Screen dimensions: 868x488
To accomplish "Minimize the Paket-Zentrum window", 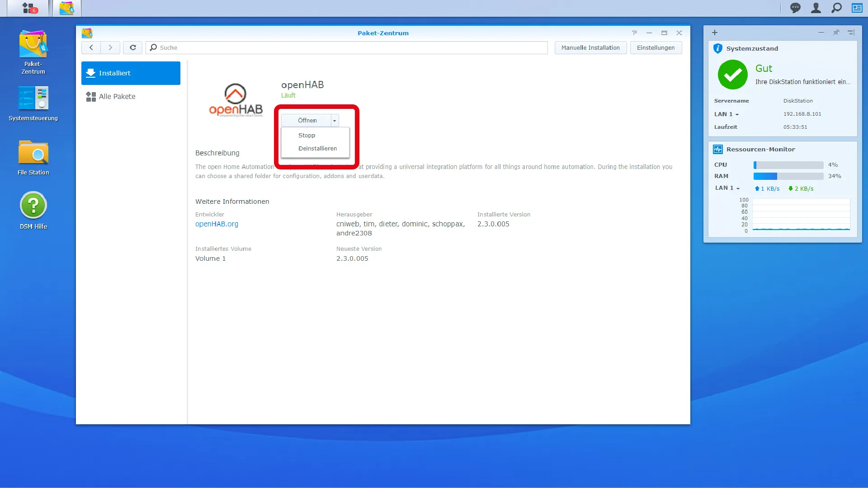I will click(x=649, y=33).
